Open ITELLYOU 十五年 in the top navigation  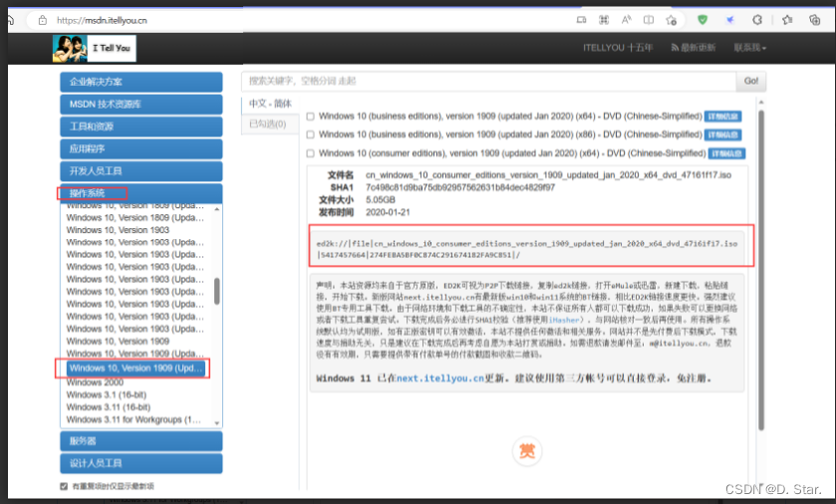[x=618, y=48]
